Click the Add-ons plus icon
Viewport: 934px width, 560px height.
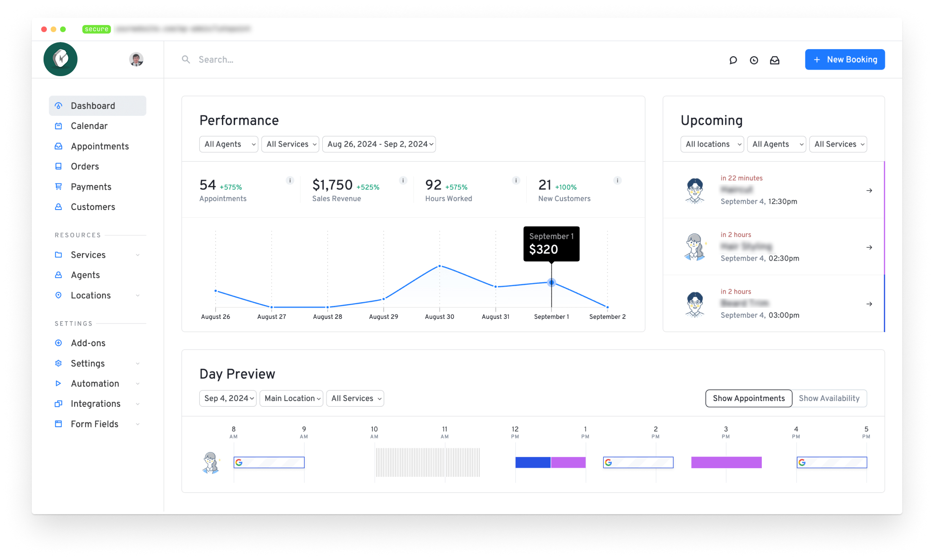[x=59, y=343]
